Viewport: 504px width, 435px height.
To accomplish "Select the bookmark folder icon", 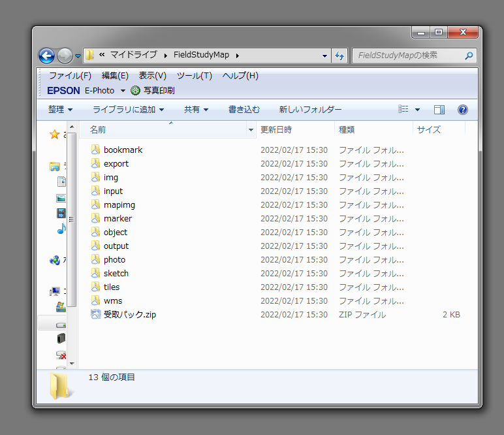I will (95, 150).
